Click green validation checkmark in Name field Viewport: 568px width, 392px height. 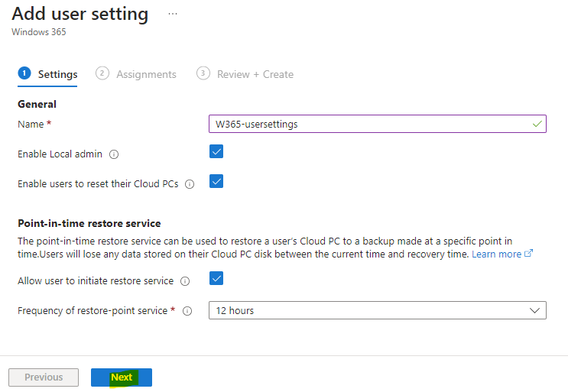(x=537, y=124)
